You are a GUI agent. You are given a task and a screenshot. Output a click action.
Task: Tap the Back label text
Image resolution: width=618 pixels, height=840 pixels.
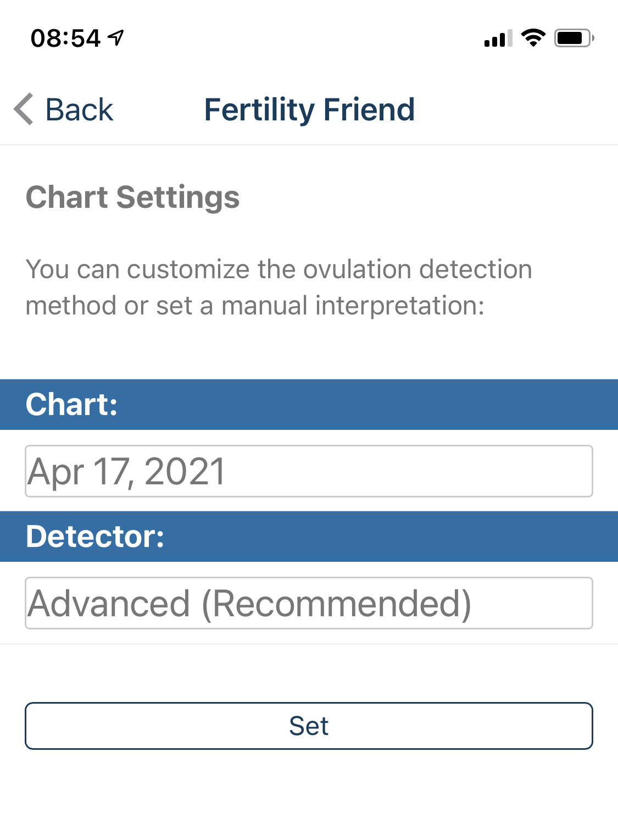(x=79, y=109)
